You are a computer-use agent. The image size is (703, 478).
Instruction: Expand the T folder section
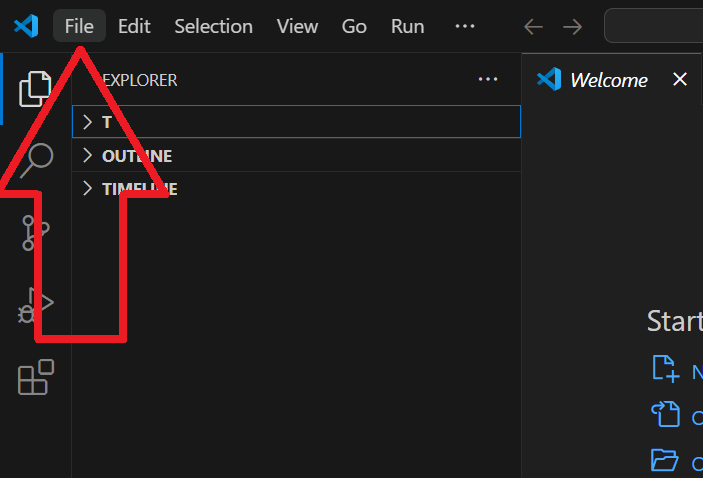tap(296, 122)
